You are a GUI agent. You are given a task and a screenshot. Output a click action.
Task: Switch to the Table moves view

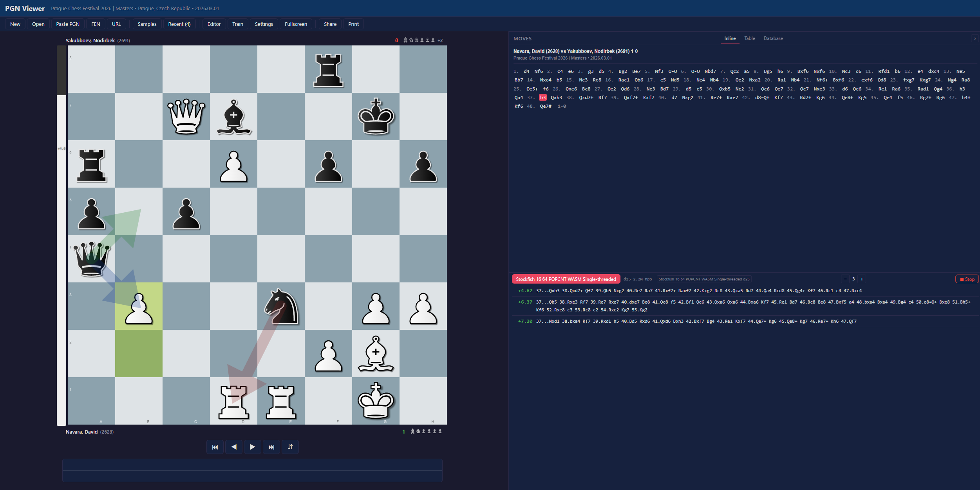[750, 38]
